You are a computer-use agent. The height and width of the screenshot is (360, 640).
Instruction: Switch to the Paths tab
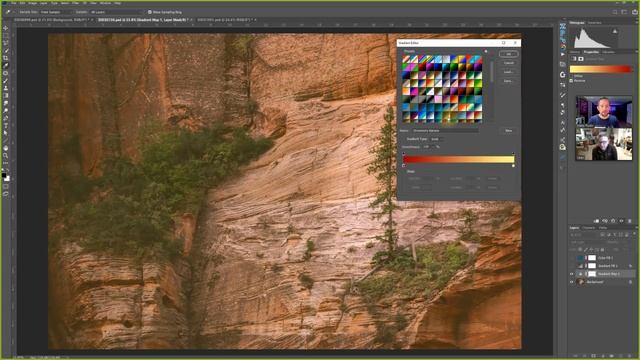(603, 228)
